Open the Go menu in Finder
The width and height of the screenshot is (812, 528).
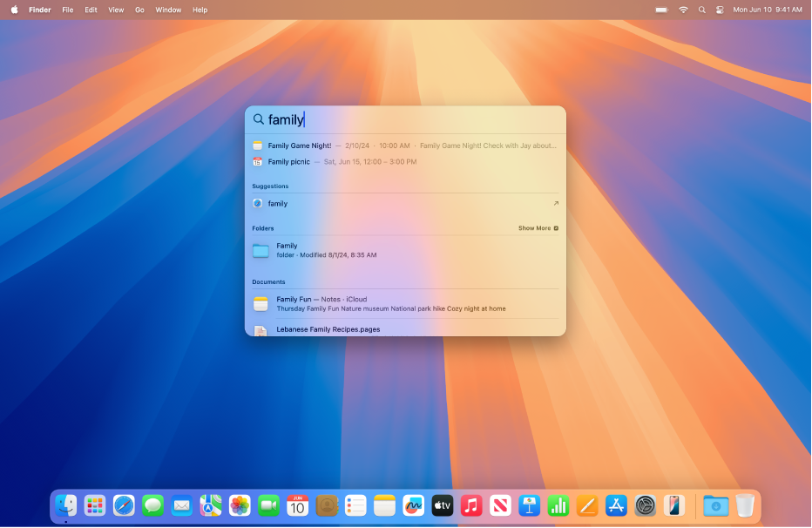139,10
